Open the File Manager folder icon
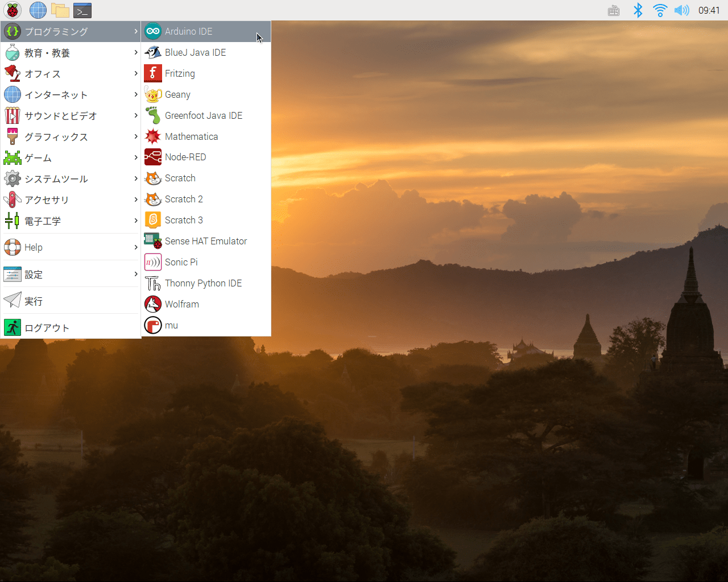This screenshot has width=728, height=582. 60,10
